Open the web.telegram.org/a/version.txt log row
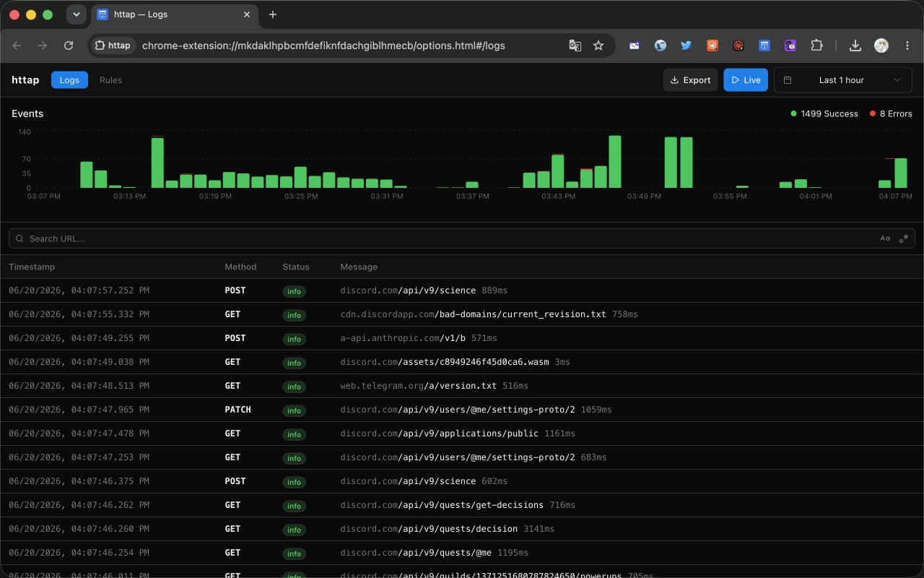Viewport: 924px width, 578px height. click(x=462, y=386)
